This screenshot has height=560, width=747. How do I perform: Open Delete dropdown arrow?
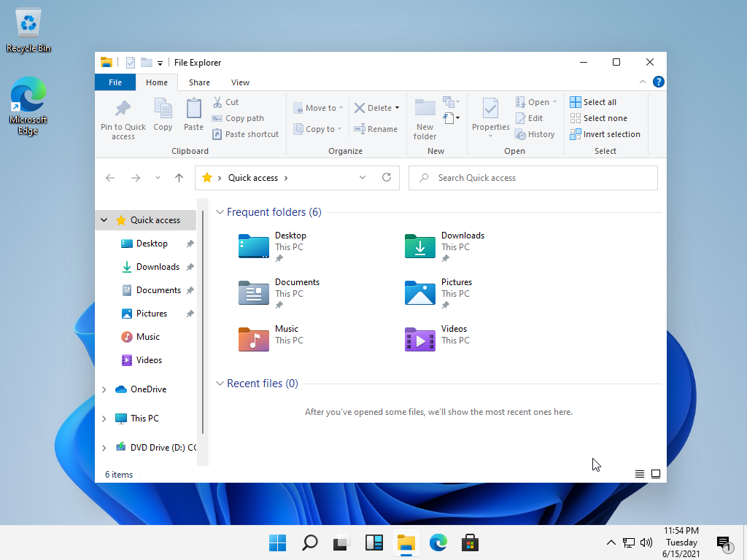pos(398,108)
